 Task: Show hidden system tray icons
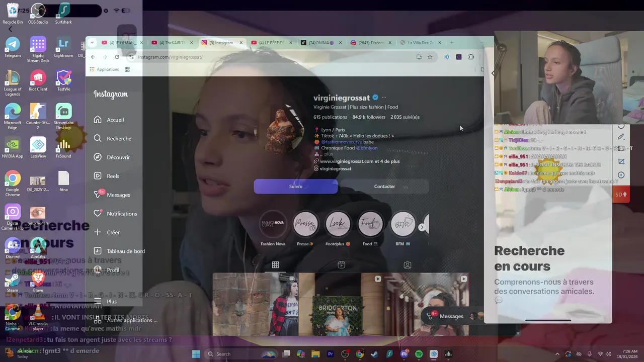[557, 354]
